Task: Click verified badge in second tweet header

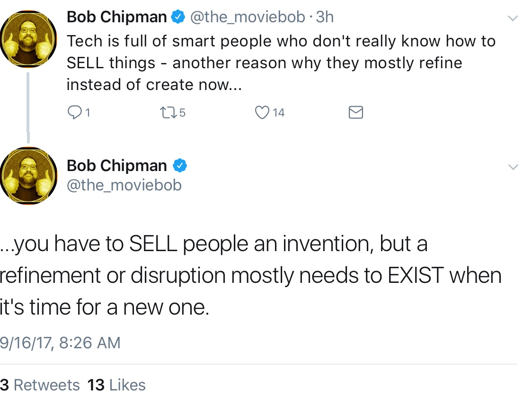Action: (x=180, y=166)
